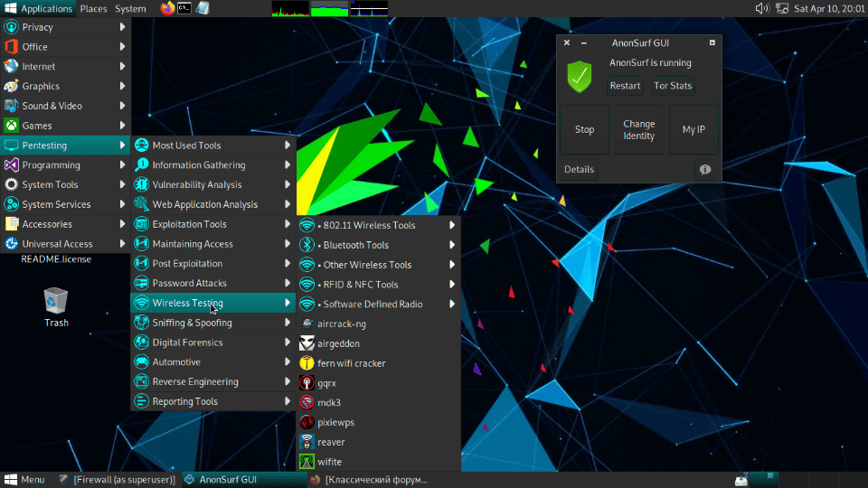Switch to AnonSurf GUI taskbar entry
The image size is (868, 488).
pyautogui.click(x=243, y=479)
